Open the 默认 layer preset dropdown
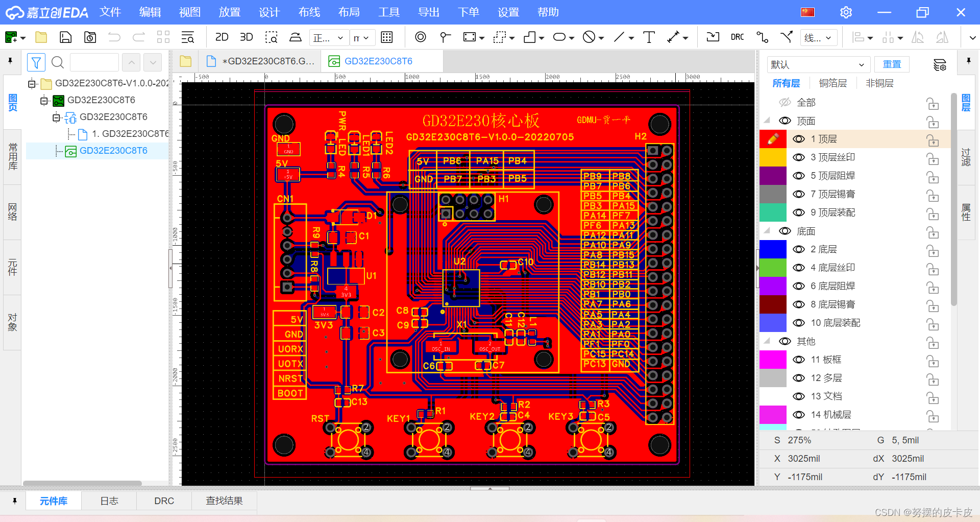Screen dimensions: 980x522 click(x=818, y=64)
